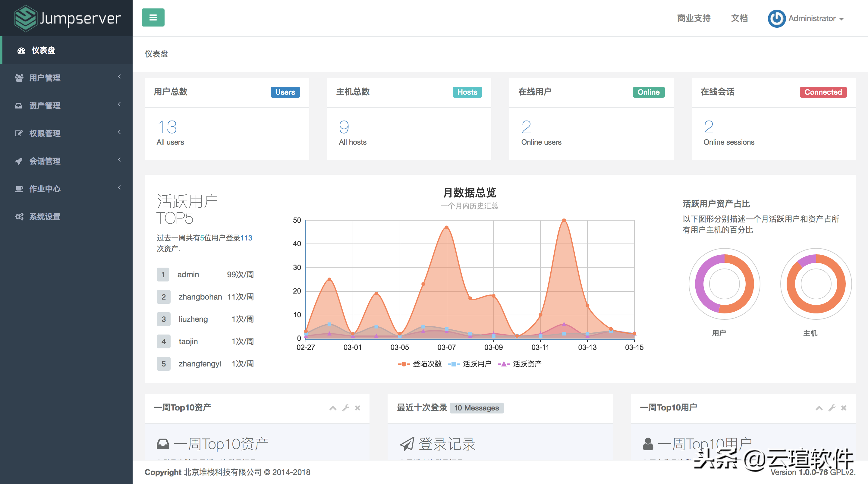Screen dimensions: 868x484
Task: Close the 一周Top10资产 panel
Action: [357, 408]
